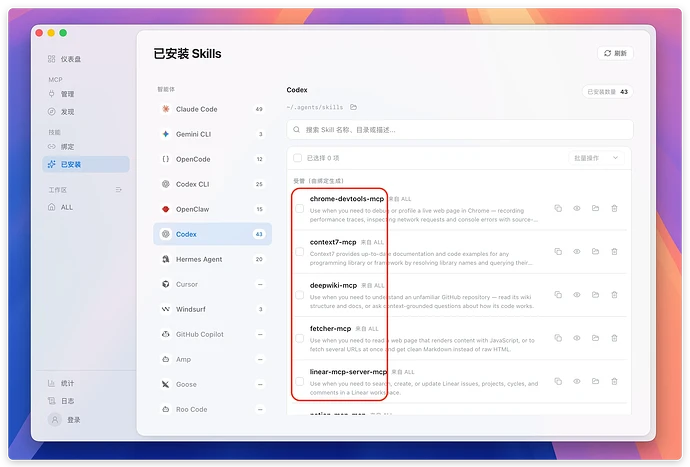Click the fetcher-mcp skill name
Screen dimensions: 690x467
point(330,328)
